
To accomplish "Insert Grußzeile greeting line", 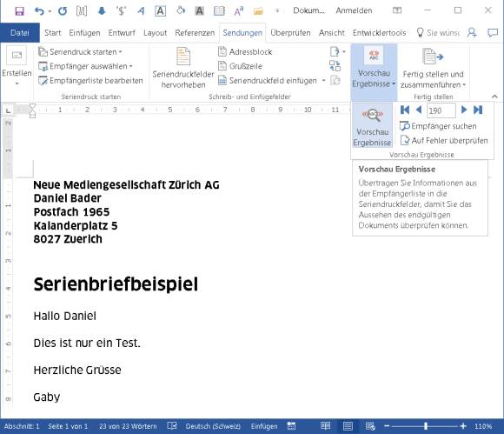I will [x=240, y=66].
